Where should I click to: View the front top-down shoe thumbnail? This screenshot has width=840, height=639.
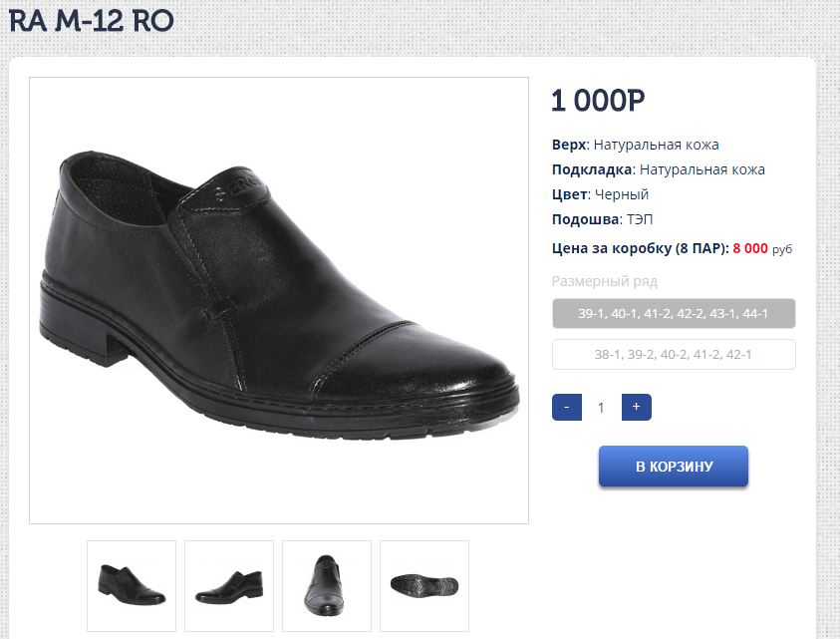pos(327,584)
